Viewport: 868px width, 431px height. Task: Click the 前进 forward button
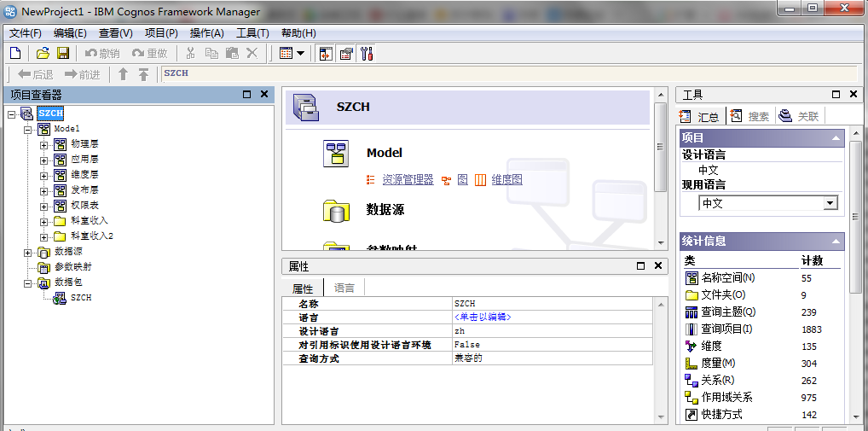point(83,74)
